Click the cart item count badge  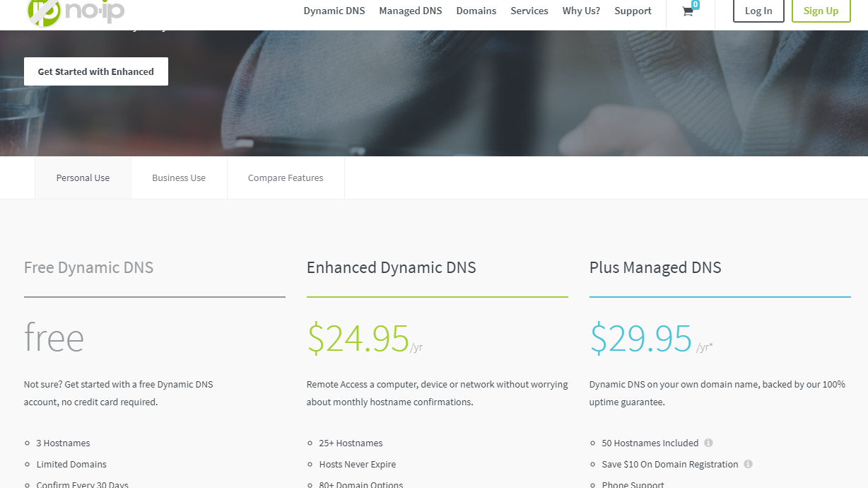click(x=696, y=4)
